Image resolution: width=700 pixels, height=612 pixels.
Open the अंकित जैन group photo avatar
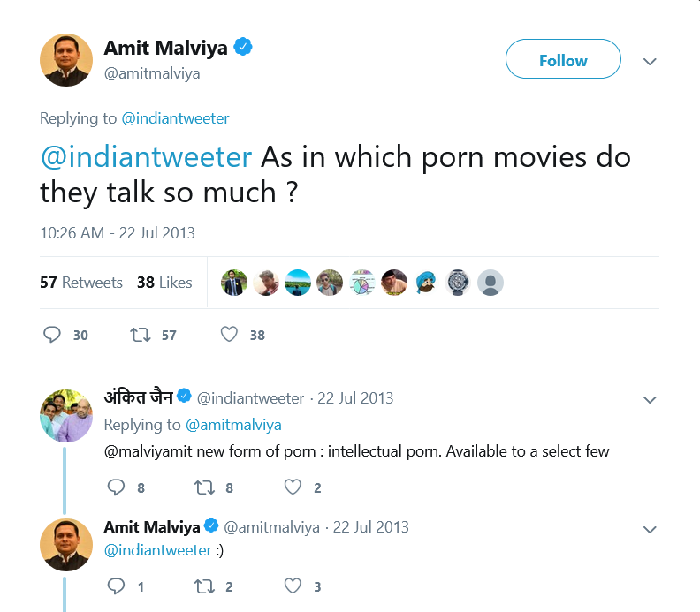coord(66,415)
